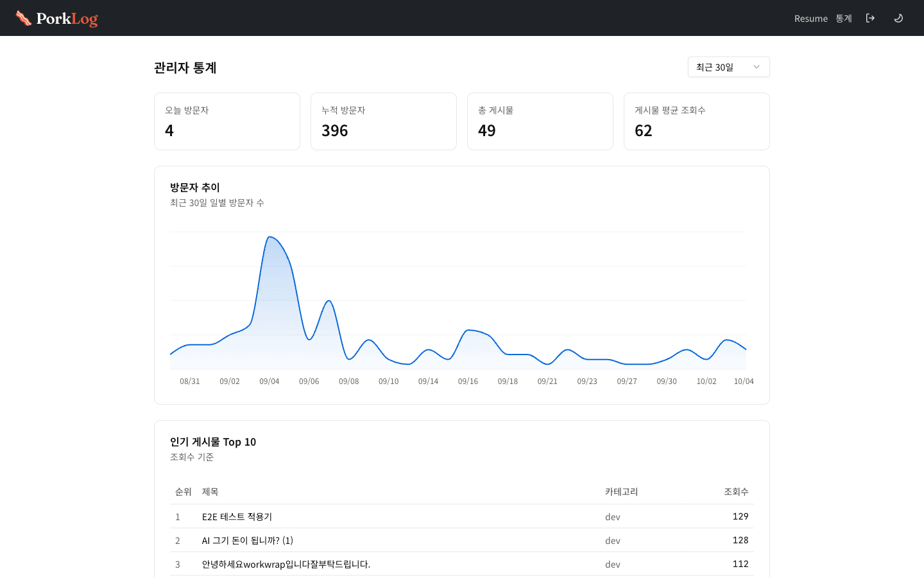Click view count 129 in row 1
This screenshot has height=578, width=924.
click(740, 516)
